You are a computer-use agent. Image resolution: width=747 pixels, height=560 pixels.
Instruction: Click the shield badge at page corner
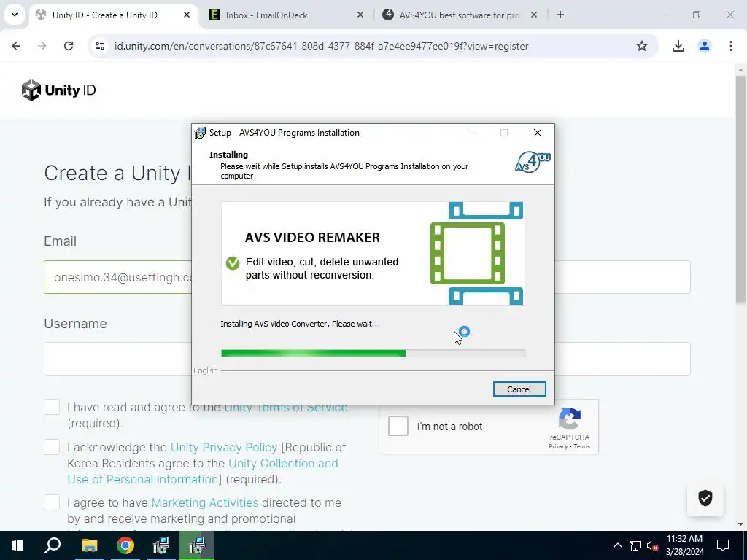(705, 498)
